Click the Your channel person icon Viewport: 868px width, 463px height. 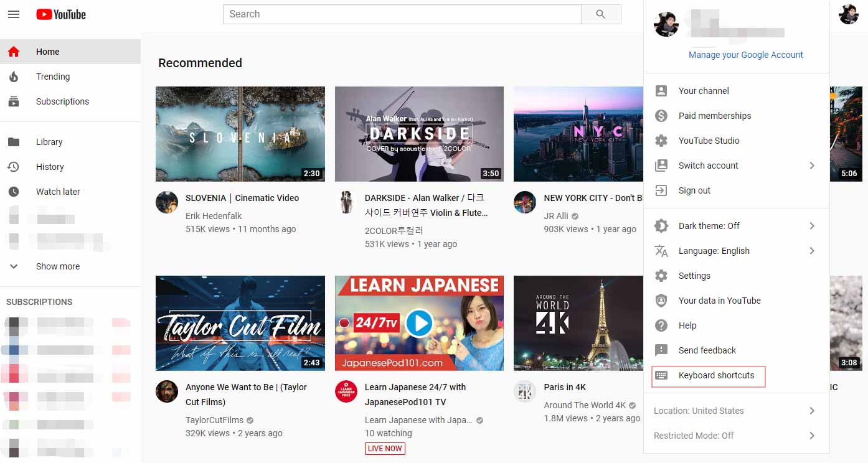(661, 91)
